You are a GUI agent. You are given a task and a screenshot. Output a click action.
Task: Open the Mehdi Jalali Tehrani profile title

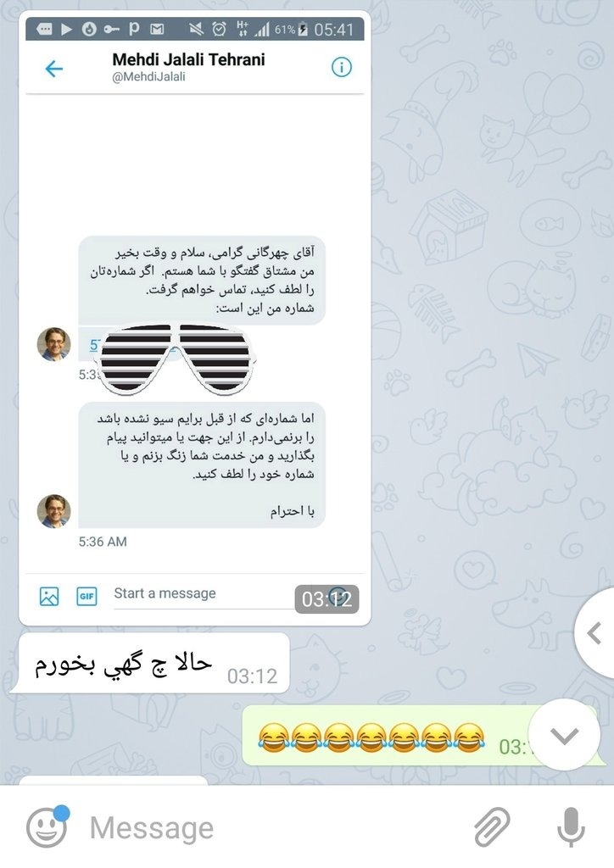tap(189, 59)
